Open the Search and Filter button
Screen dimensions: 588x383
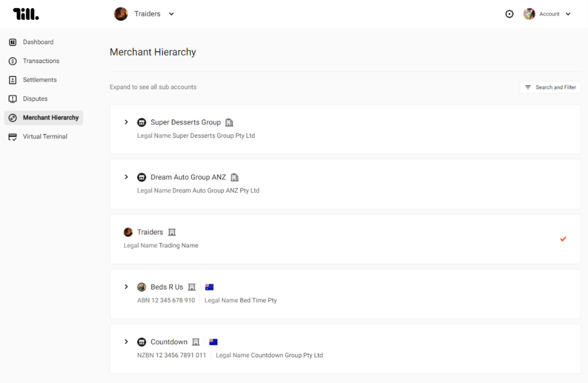point(550,87)
